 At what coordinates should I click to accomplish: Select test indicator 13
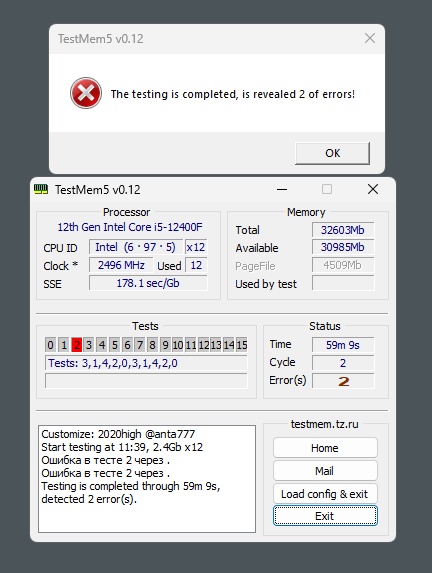[216, 345]
